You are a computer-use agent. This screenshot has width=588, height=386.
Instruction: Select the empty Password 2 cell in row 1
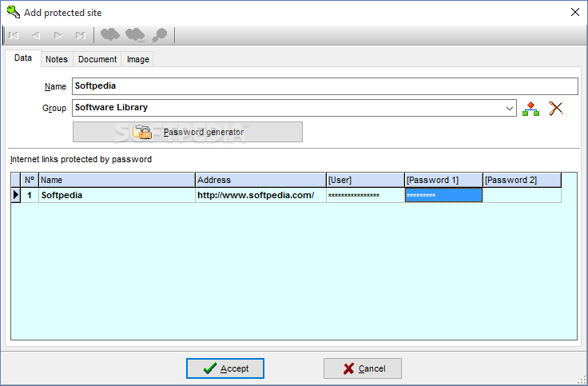coord(522,195)
